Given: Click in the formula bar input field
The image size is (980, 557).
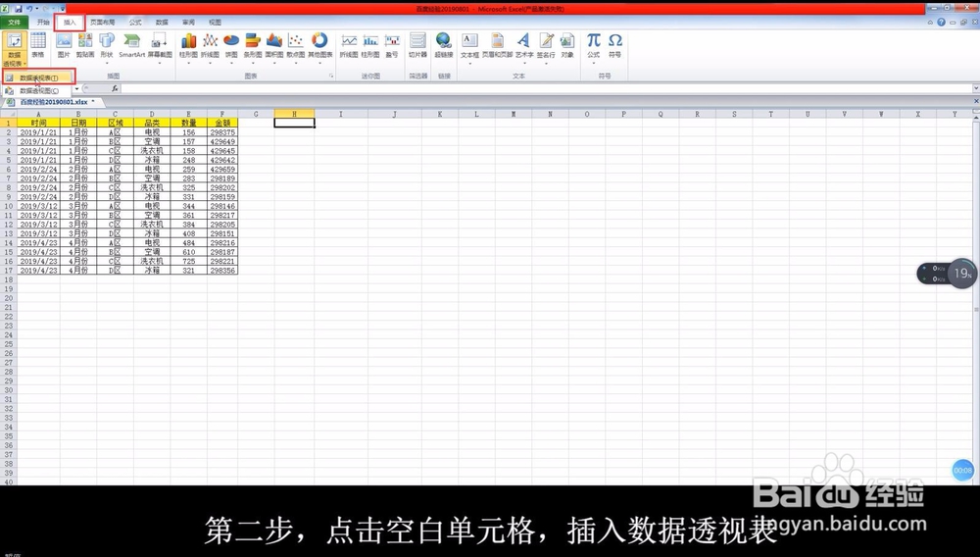Looking at the screenshot, I should click(546, 89).
